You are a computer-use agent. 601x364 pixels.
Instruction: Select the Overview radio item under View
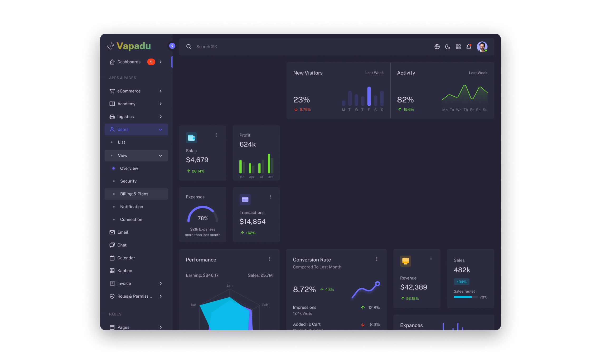coord(129,168)
